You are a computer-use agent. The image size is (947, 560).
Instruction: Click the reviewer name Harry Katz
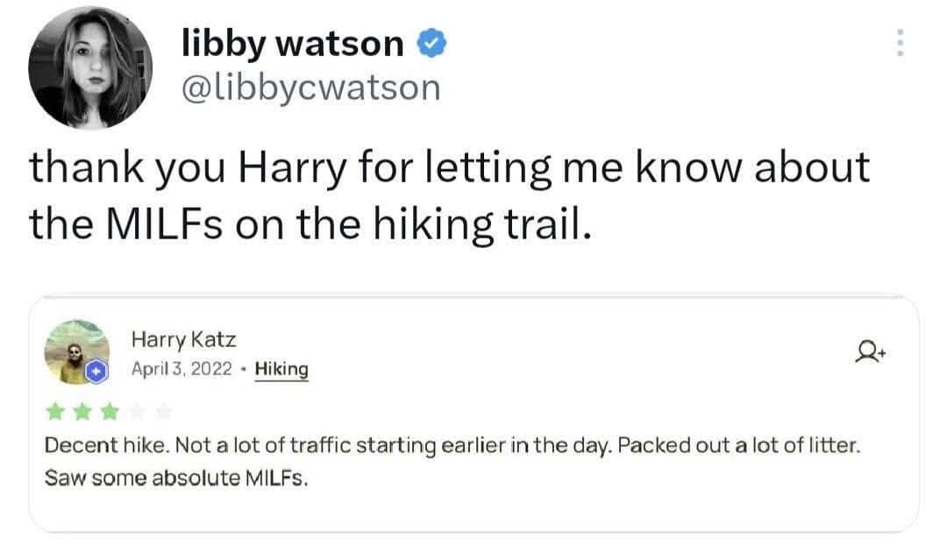[183, 339]
